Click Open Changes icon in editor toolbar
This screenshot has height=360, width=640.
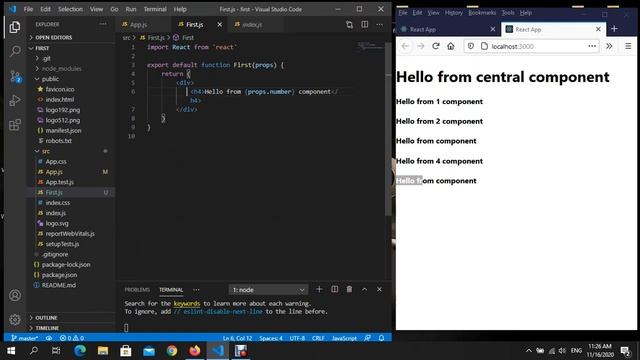(349, 24)
